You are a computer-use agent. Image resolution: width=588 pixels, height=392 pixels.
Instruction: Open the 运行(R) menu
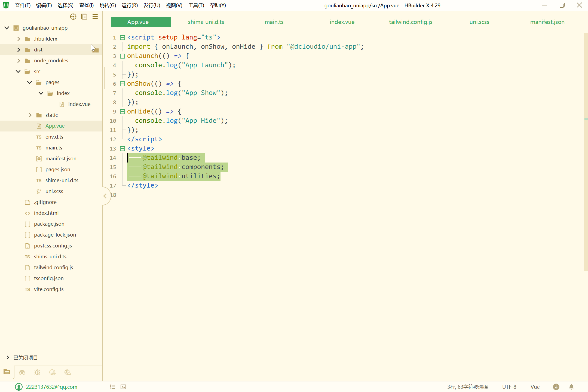point(130,5)
